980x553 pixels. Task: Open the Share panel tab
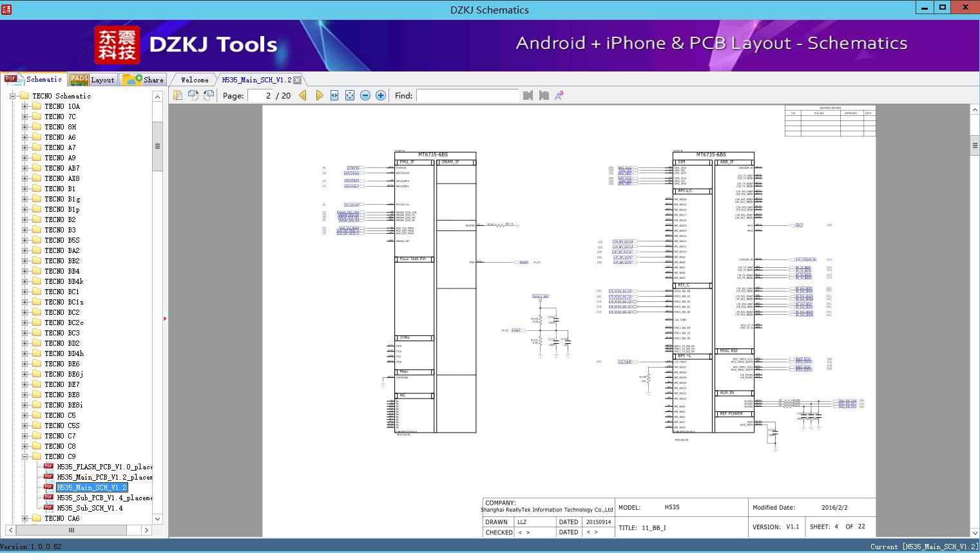tap(143, 79)
